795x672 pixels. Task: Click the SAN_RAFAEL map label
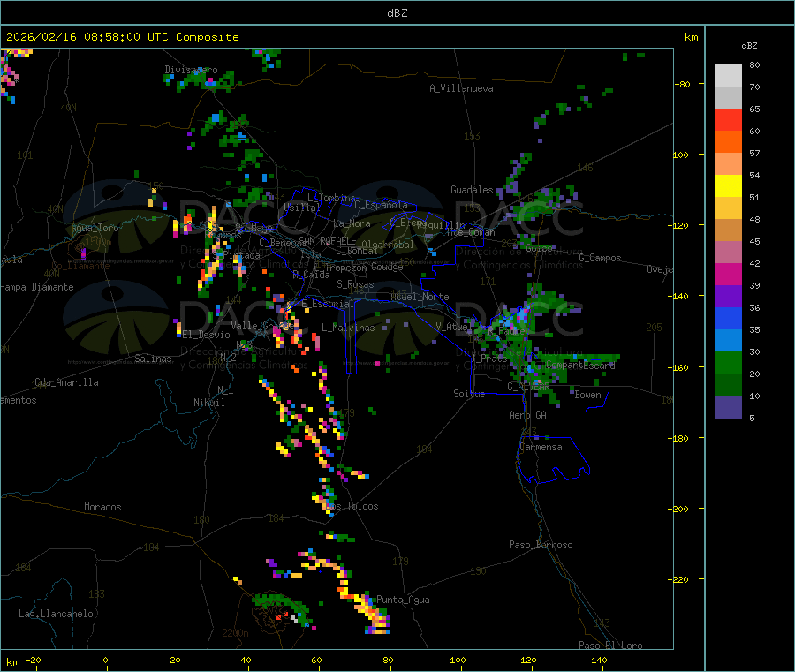click(324, 240)
